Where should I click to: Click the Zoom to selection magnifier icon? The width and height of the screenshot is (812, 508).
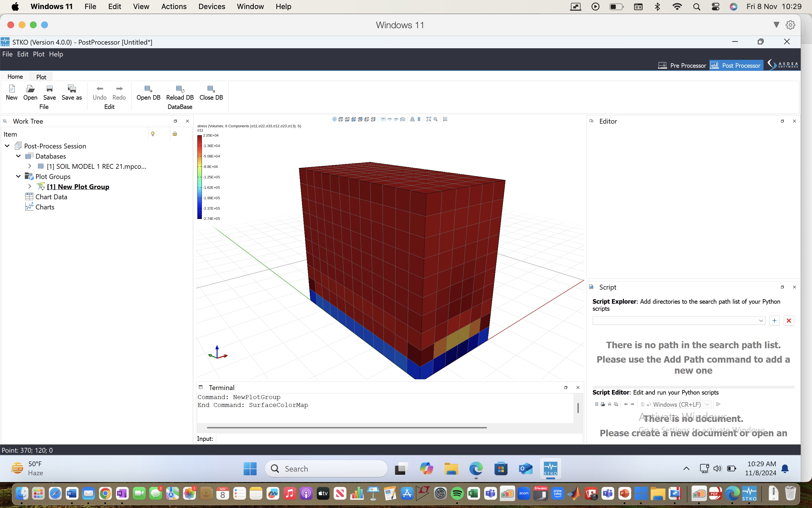pyautogui.click(x=436, y=119)
